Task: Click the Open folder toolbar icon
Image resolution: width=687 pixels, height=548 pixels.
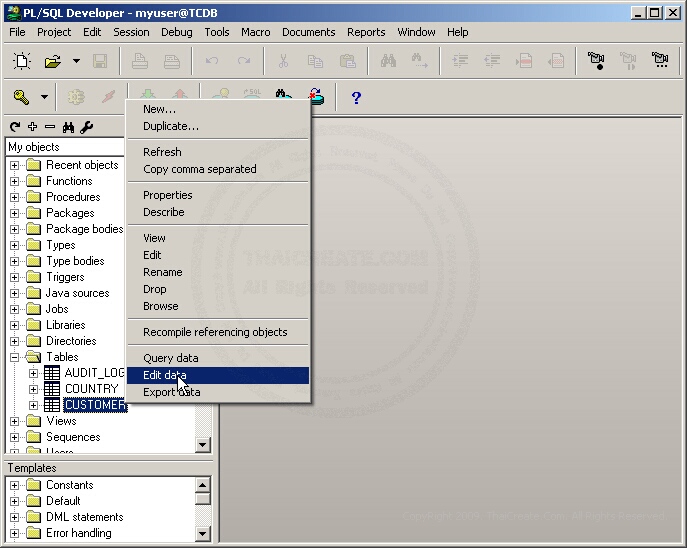Action: pos(53,62)
